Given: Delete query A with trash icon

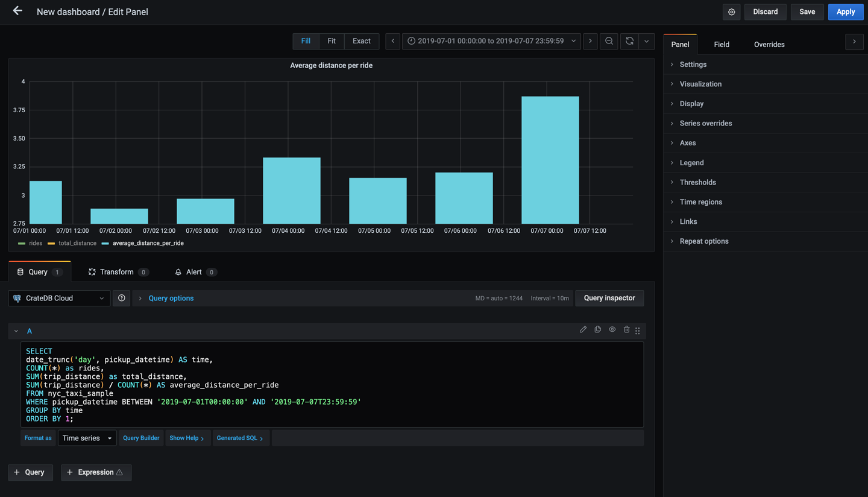Looking at the screenshot, I should (627, 329).
